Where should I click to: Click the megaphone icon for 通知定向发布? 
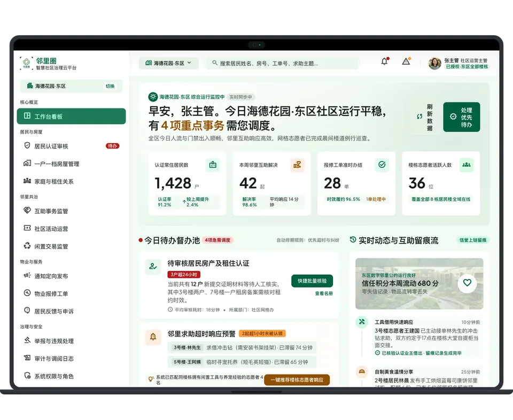[x=27, y=275]
